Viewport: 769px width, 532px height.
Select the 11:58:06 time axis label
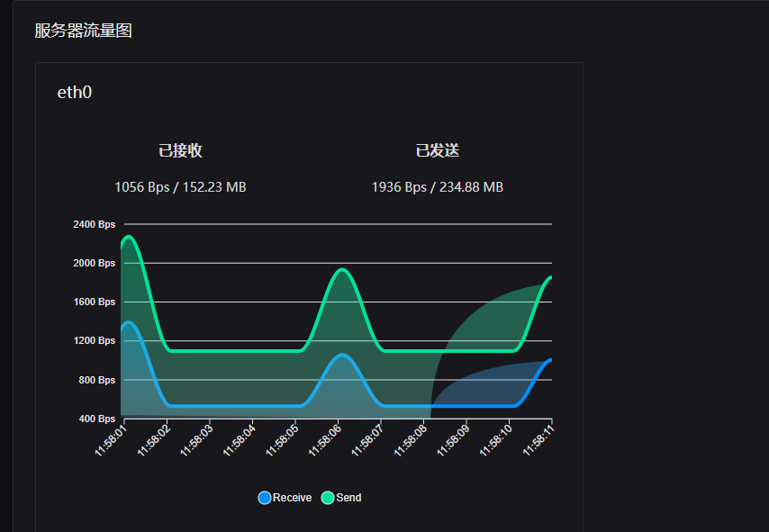pyautogui.click(x=325, y=441)
